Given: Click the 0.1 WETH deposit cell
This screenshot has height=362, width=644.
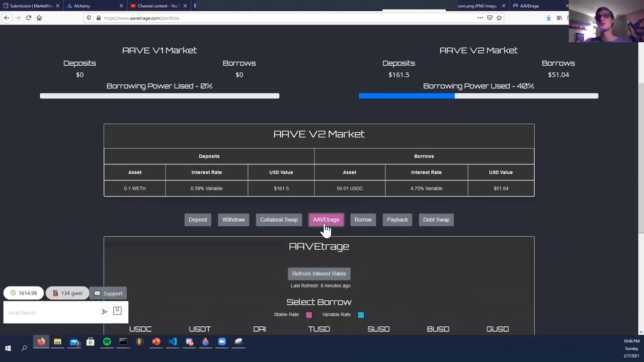Looking at the screenshot, I should pos(135,188).
